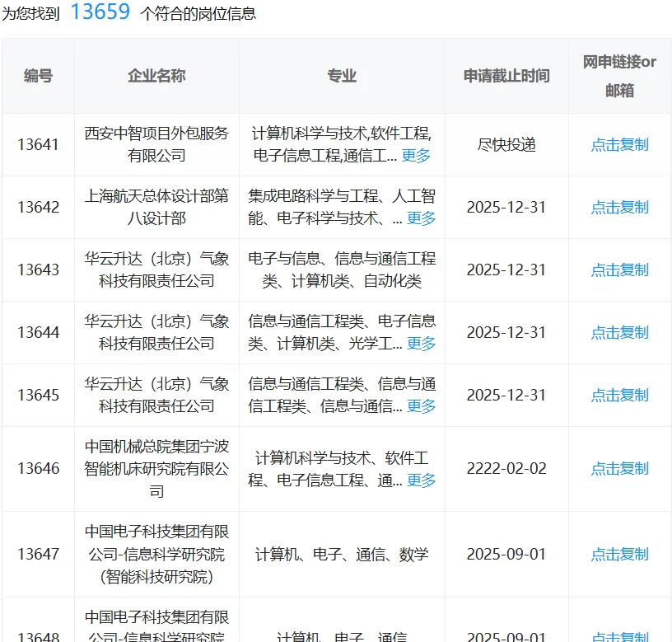Click 点击复制 link for row 13643
Viewport: 672px width, 642px height.
(620, 269)
